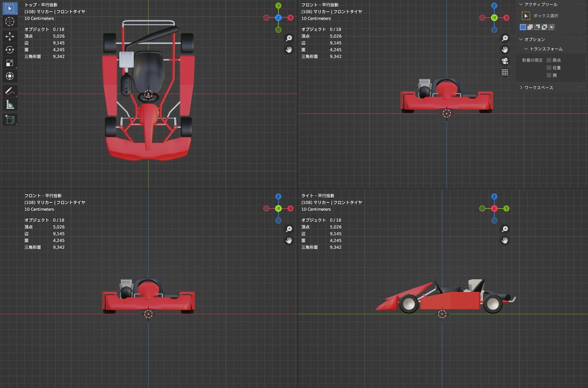The height and width of the screenshot is (388, 588).
Task: Select the Add Cube tool
Action: click(10, 119)
